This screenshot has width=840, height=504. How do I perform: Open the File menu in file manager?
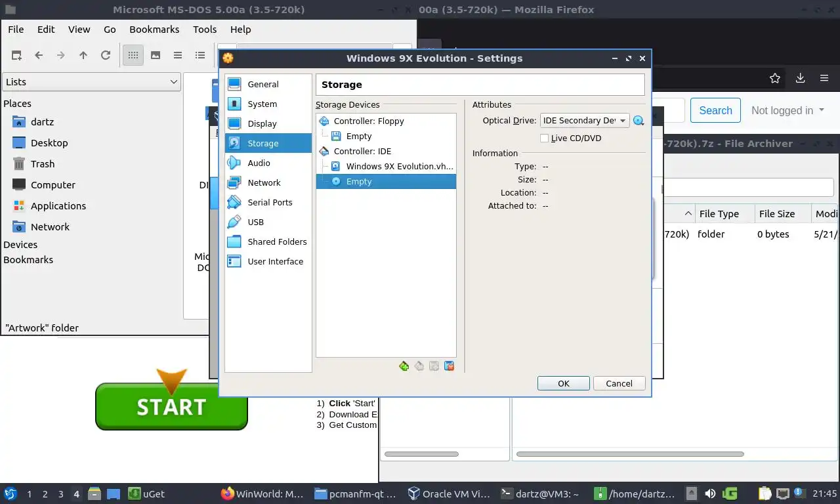(x=16, y=29)
